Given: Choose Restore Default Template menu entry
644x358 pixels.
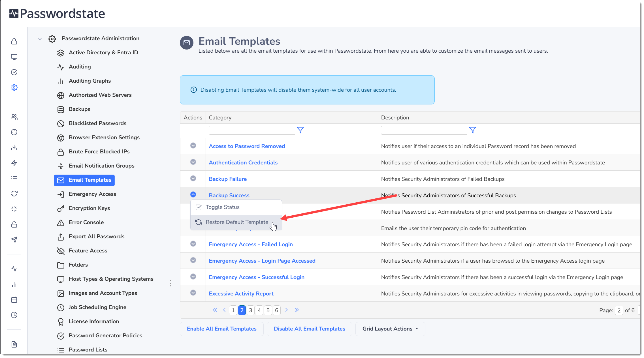Looking at the screenshot, I should click(x=236, y=222).
